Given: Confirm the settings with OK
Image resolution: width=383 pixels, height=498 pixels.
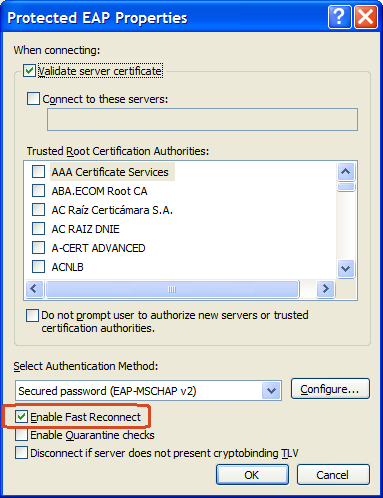Looking at the screenshot, I should [252, 475].
